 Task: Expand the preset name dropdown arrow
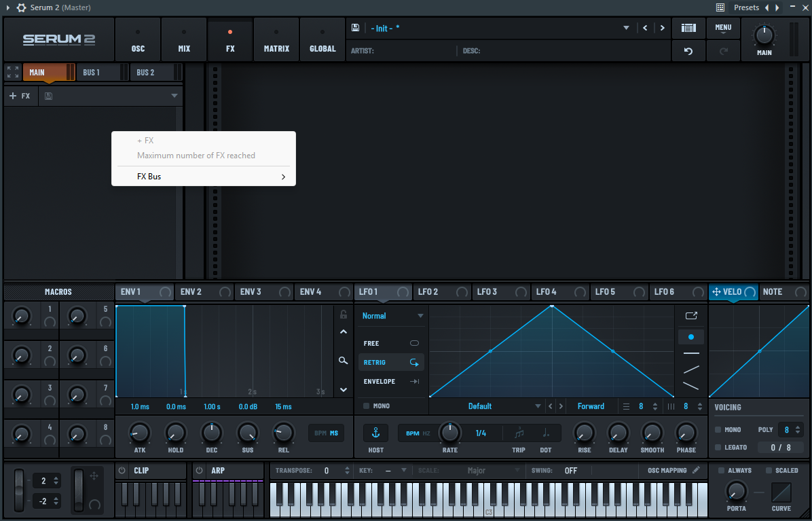[x=626, y=28]
